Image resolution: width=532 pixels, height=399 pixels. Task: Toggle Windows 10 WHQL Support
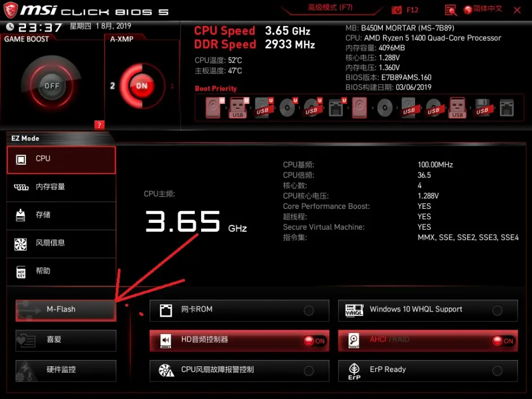[x=497, y=310]
